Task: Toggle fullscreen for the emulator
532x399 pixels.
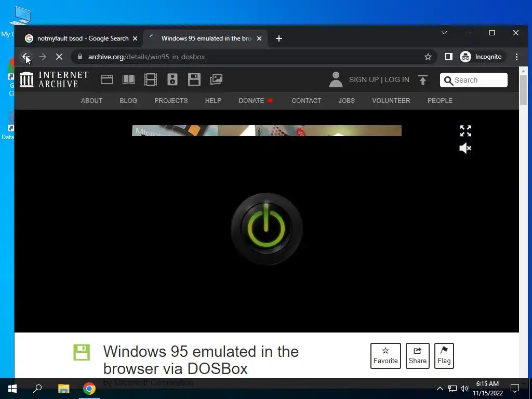Action: point(465,130)
